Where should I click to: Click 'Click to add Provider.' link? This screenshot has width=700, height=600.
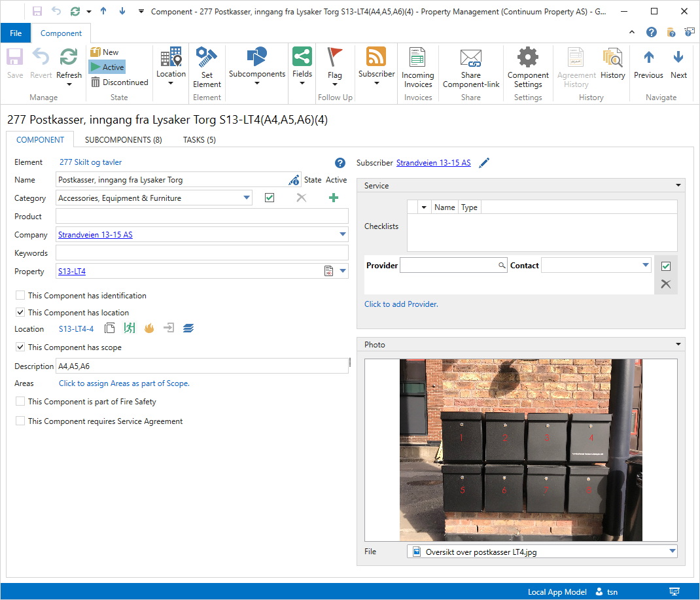pos(401,304)
